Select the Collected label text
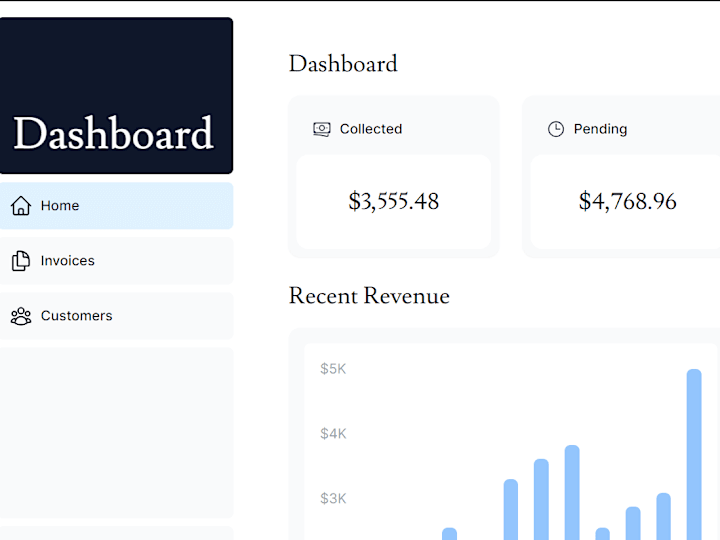The width and height of the screenshot is (720, 540). tap(371, 129)
